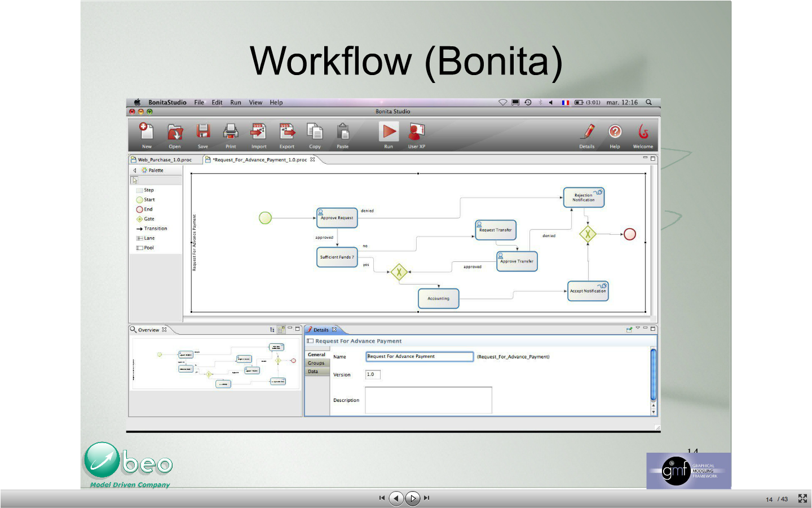The image size is (812, 508).
Task: Select the Request Transfer task node
Action: [496, 230]
